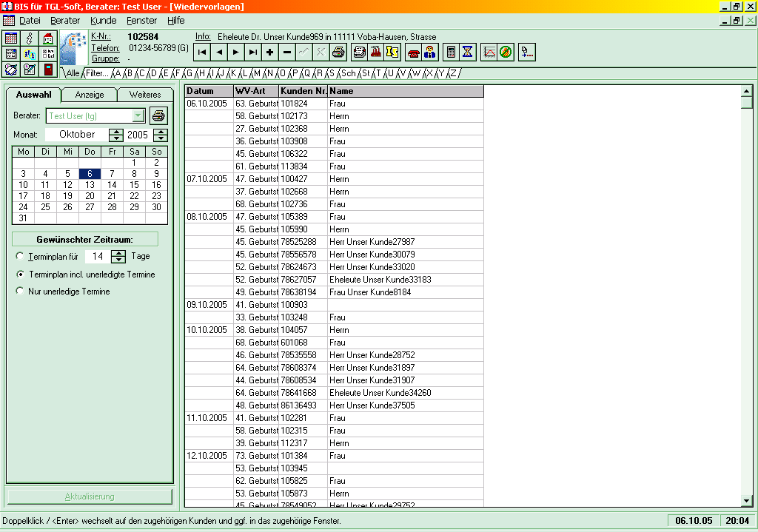Click the 'Name' column header
Image resolution: width=758 pixels, height=532 pixels.
click(406, 91)
